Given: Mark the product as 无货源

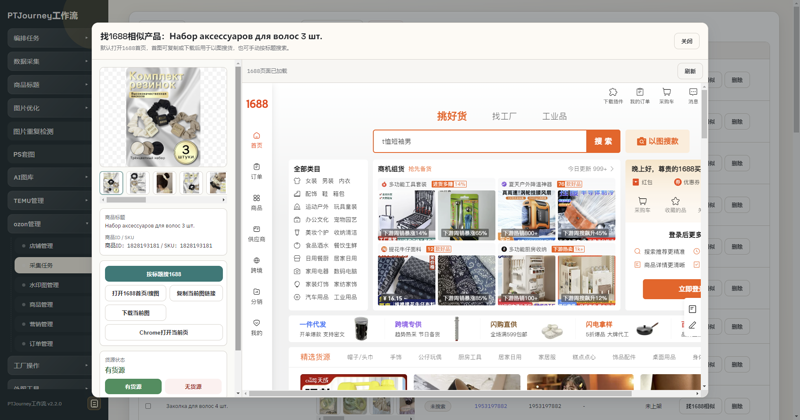Looking at the screenshot, I should point(193,386).
